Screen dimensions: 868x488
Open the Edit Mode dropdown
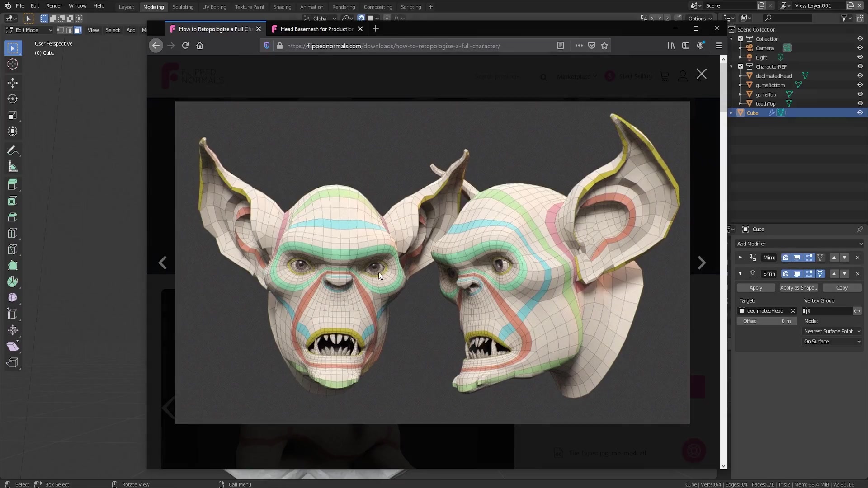[29, 30]
